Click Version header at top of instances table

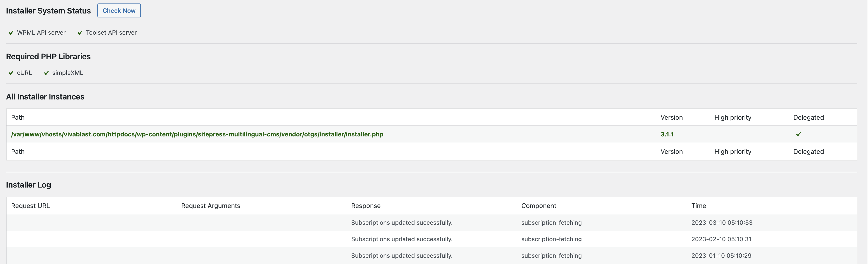[x=672, y=118]
